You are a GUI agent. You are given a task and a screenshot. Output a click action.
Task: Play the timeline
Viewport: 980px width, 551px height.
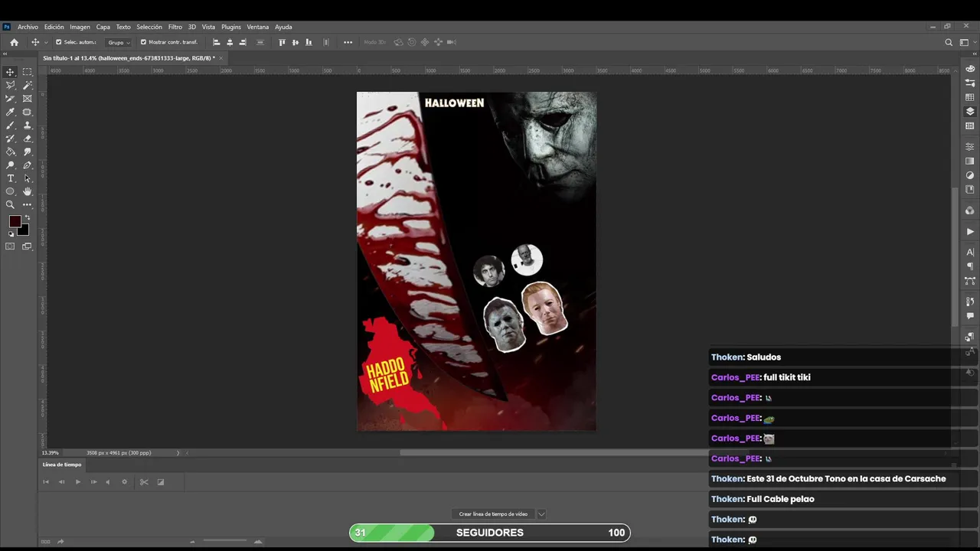[x=77, y=482]
